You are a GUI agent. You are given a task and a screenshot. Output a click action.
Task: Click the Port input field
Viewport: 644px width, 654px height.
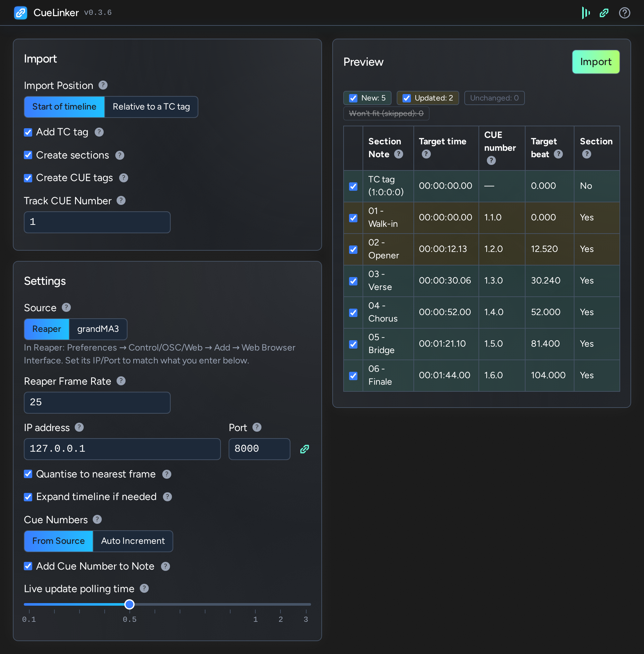click(260, 449)
